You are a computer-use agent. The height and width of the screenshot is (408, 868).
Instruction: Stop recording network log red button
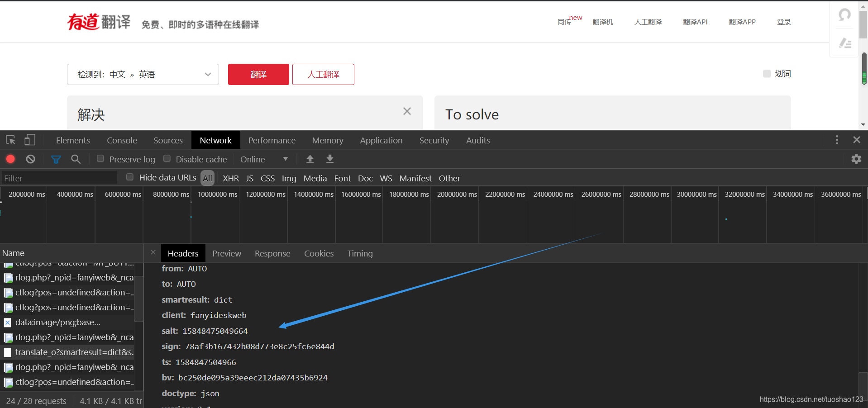(10, 159)
